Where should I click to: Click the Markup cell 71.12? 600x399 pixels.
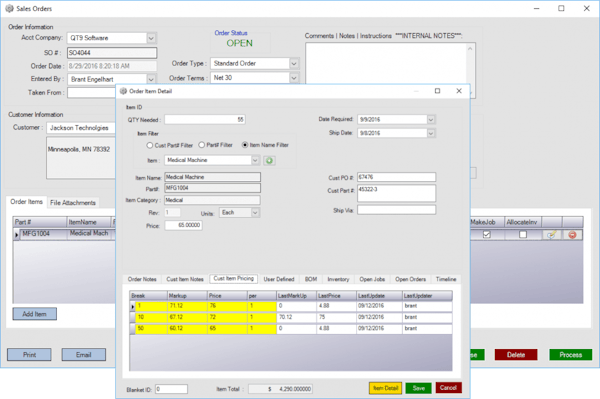(188, 306)
